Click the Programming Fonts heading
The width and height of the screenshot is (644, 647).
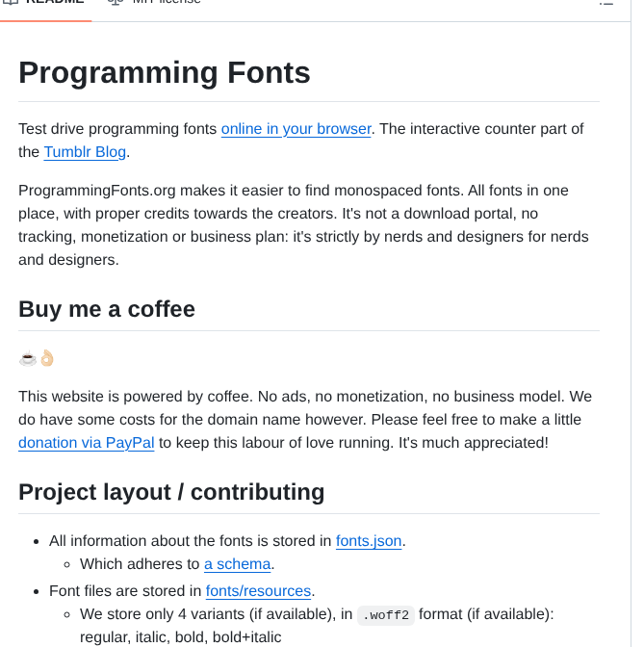pyautogui.click(x=165, y=72)
